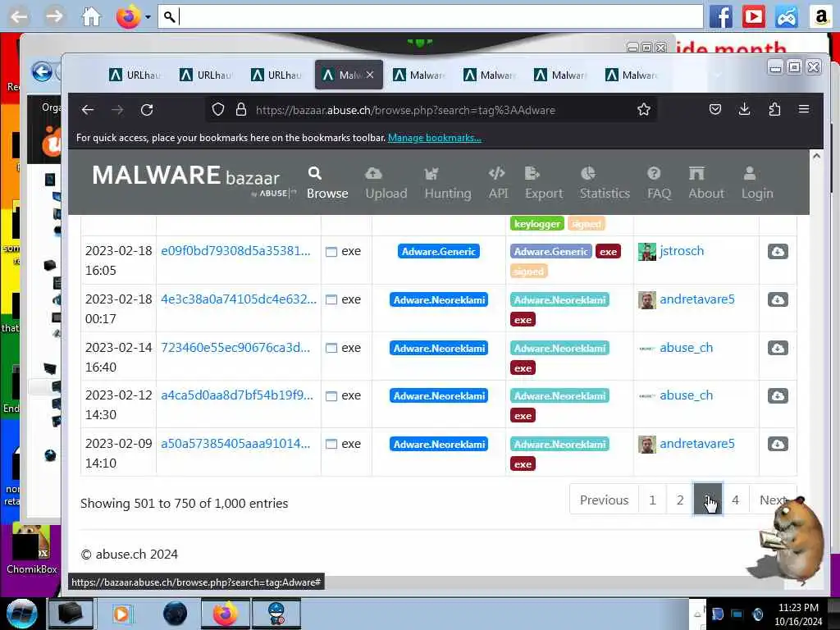Open the Hunting nav item

point(448,184)
